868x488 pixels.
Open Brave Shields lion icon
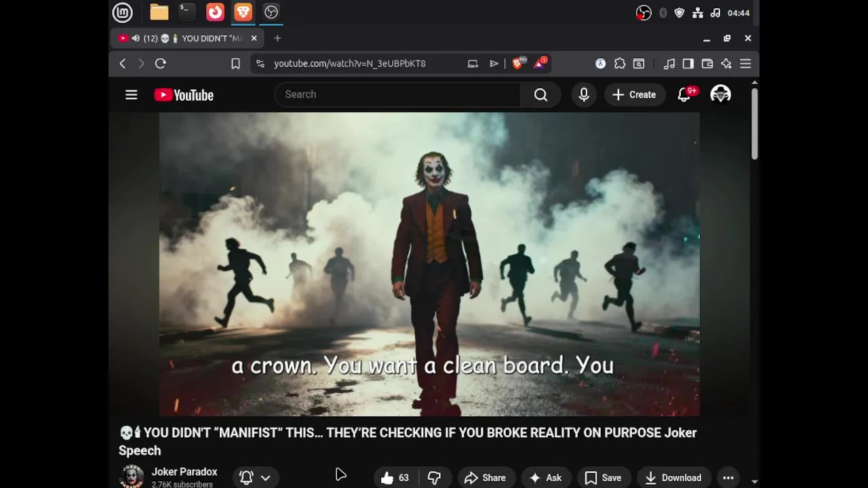(x=518, y=64)
